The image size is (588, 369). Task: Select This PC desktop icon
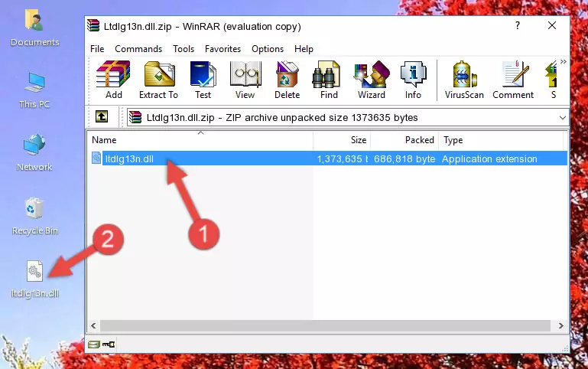tap(34, 90)
